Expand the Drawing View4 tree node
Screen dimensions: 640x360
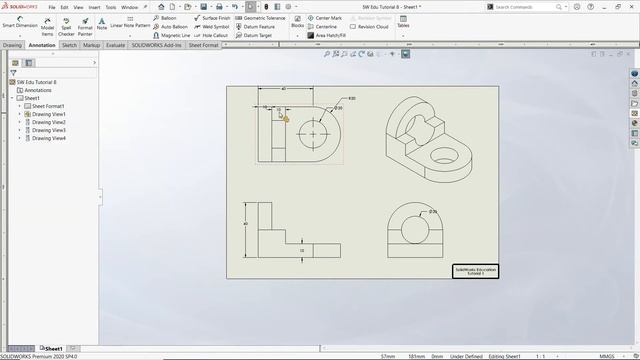pyautogui.click(x=20, y=138)
